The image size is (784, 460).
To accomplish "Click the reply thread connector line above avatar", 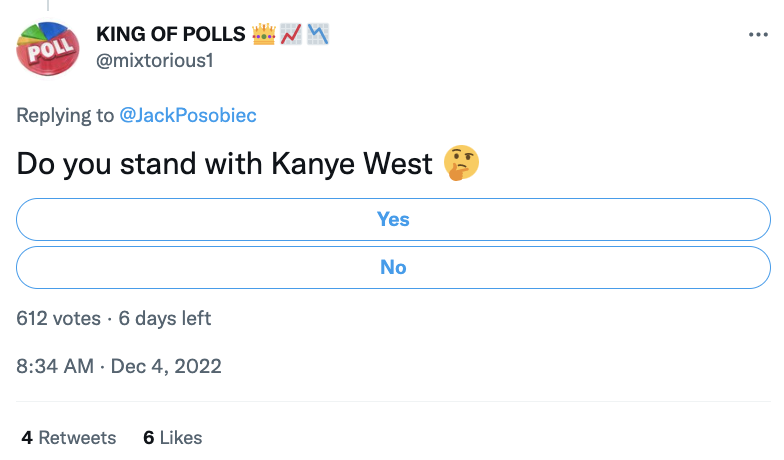I will [x=48, y=5].
